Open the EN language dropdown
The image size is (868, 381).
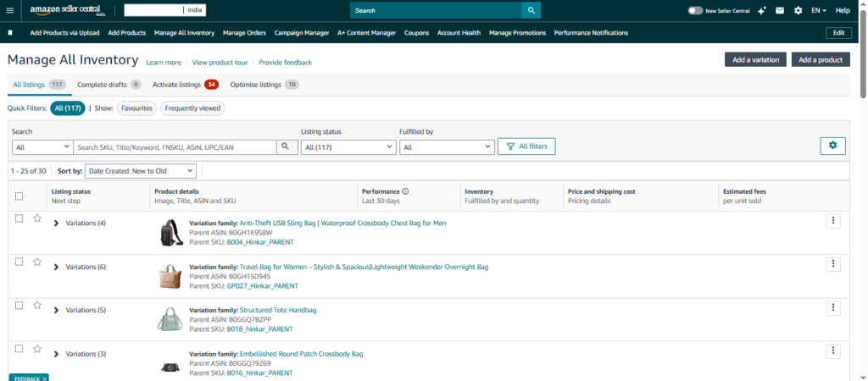(x=819, y=10)
